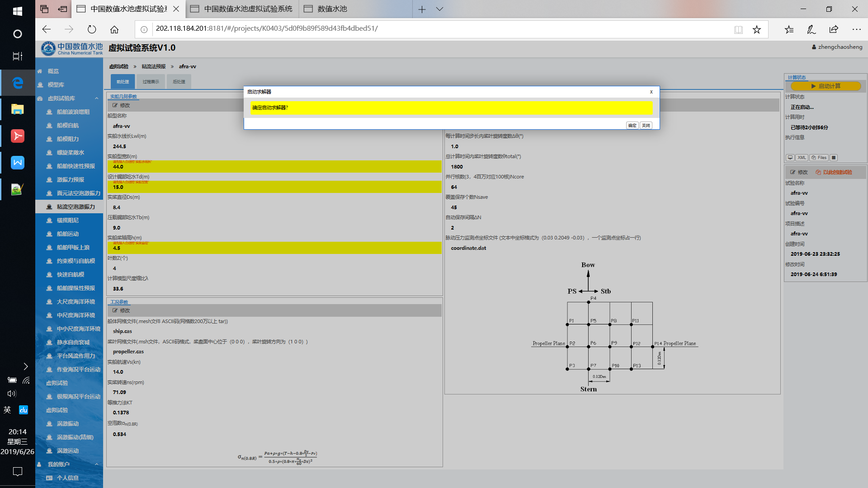
Task: Click the 启动计算 play button
Action: point(826,86)
